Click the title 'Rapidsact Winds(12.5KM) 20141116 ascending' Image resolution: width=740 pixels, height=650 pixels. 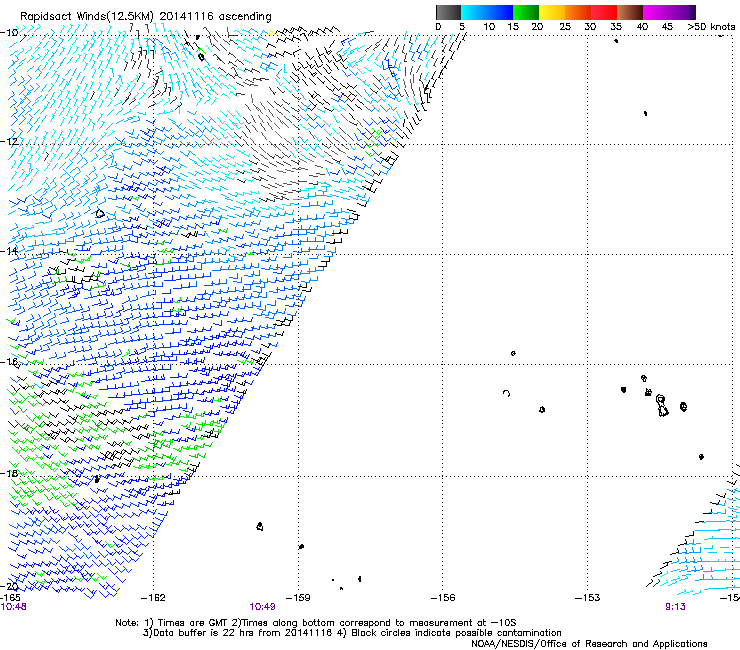(146, 17)
